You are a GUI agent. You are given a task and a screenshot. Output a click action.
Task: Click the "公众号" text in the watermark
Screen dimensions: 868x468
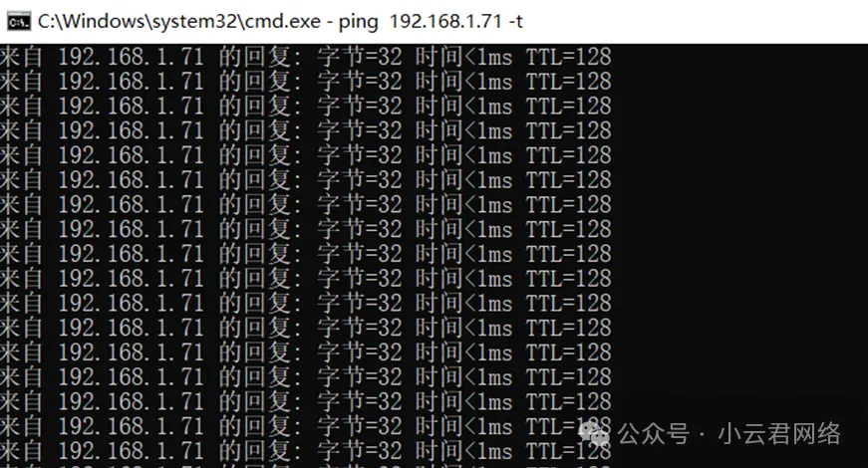coord(653,434)
